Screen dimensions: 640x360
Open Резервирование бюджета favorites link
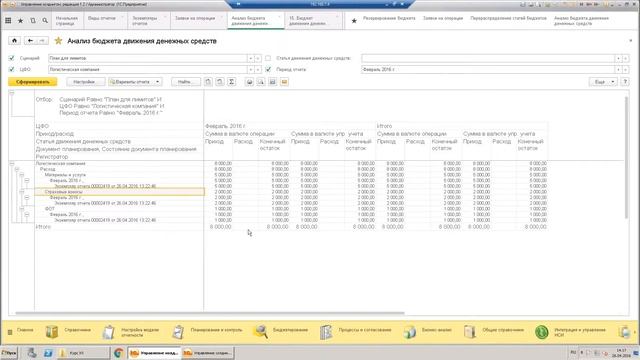[389, 18]
